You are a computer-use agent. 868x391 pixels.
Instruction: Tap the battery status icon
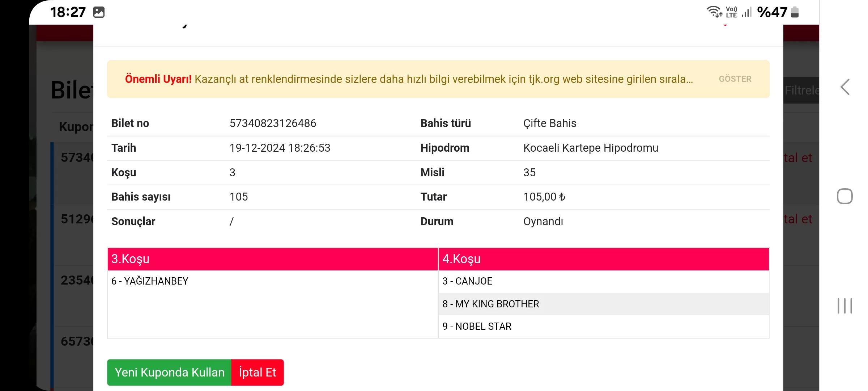795,12
